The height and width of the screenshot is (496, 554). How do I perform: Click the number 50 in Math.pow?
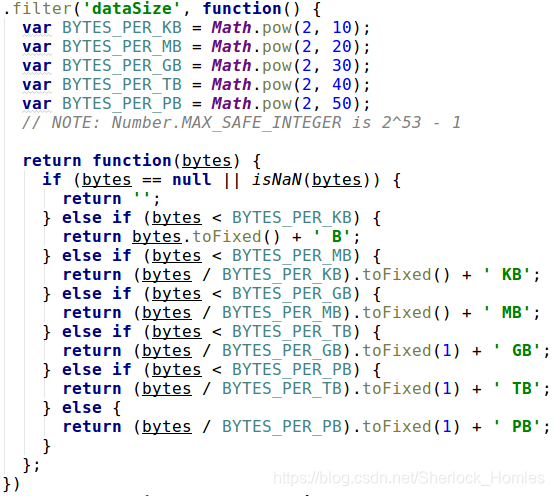click(342, 104)
